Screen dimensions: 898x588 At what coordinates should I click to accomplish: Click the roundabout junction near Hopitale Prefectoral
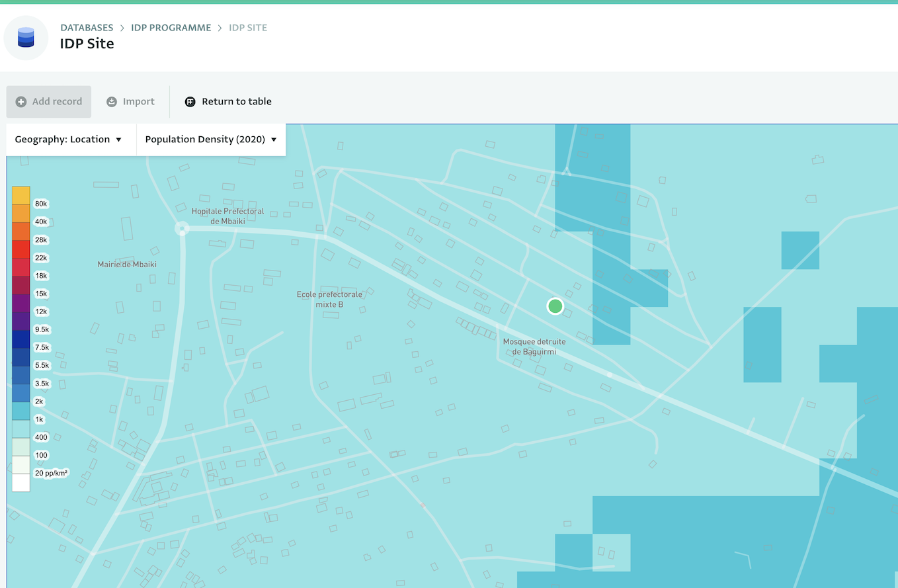coord(182,229)
